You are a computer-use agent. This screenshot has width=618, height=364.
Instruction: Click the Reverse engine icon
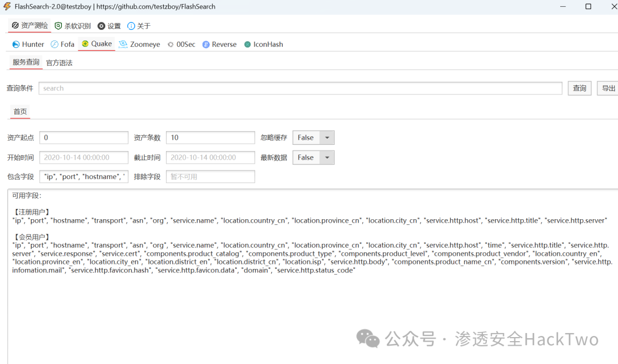click(x=206, y=45)
